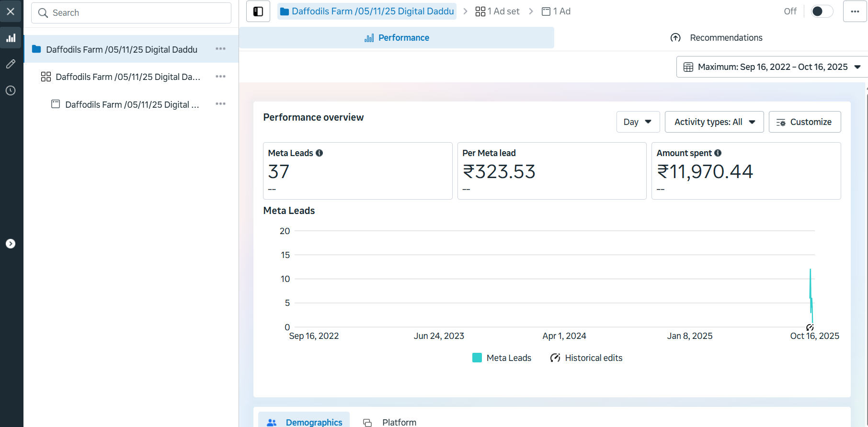This screenshot has height=427, width=868.
Task: Open more options for the ad set row
Action: [220, 77]
